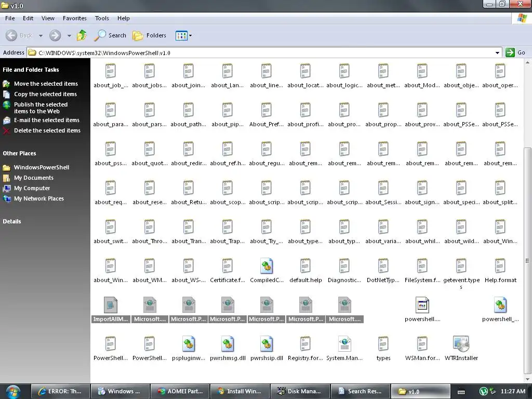Select the getevent.types file icon
The image size is (532, 399).
coord(461,266)
